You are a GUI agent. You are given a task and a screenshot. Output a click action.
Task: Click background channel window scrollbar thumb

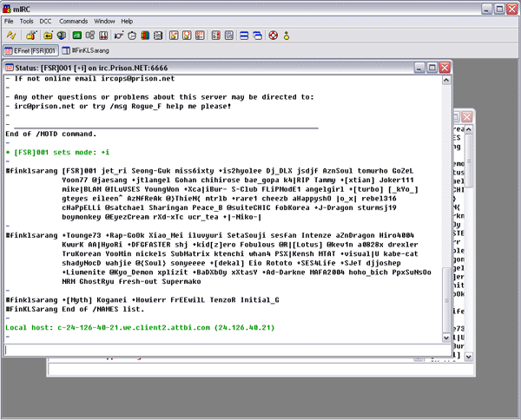[469, 161]
